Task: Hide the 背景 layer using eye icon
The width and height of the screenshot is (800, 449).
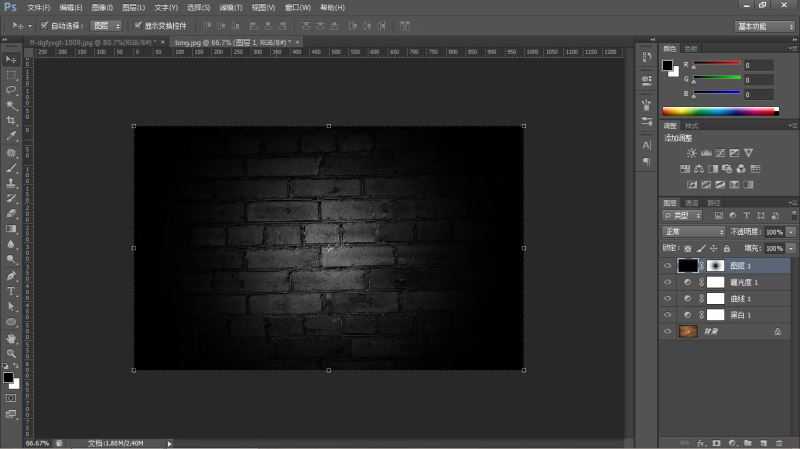Action: coord(667,331)
